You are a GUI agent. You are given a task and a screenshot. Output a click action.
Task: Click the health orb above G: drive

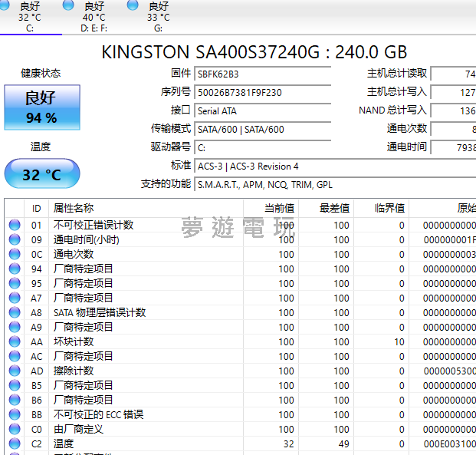click(x=133, y=5)
